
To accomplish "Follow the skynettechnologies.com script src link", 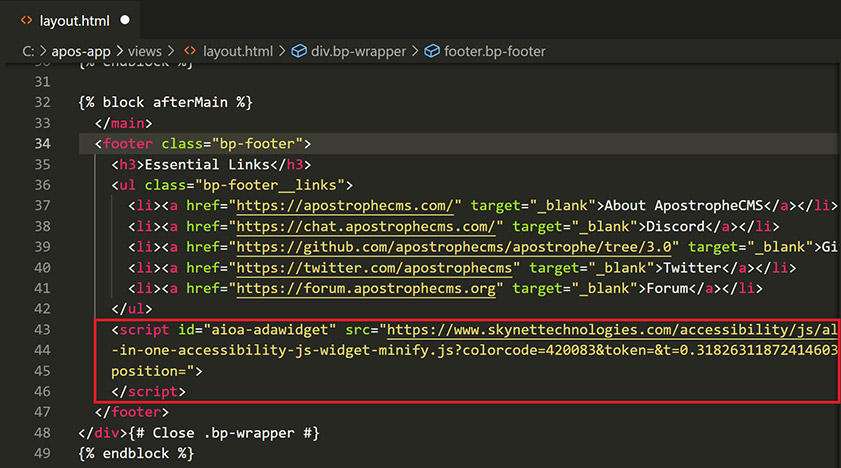I will 612,330.
